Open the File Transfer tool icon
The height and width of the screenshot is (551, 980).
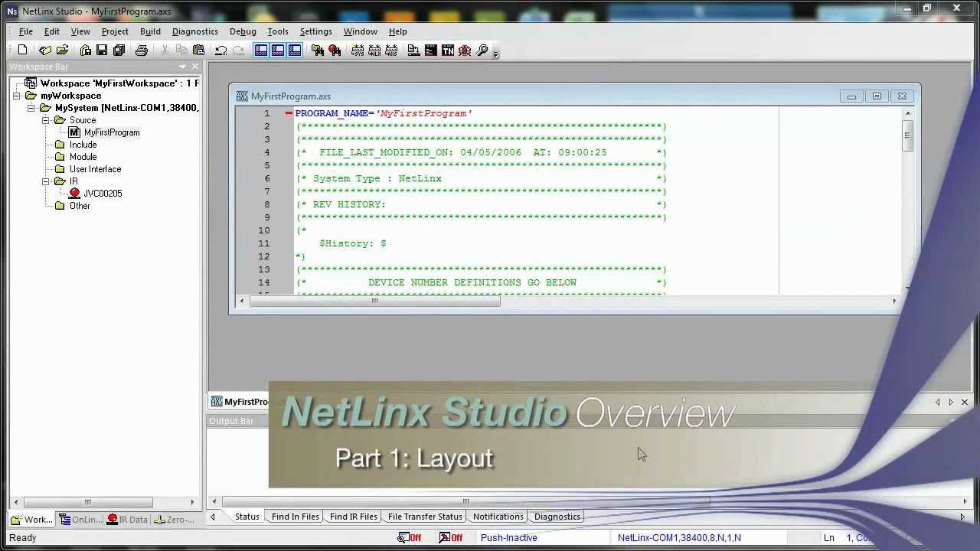[413, 51]
